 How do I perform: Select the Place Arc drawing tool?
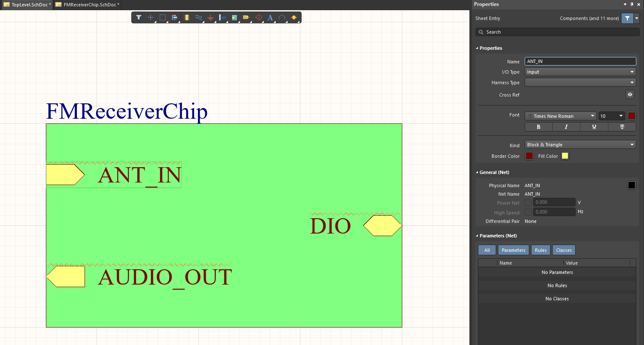coord(282,17)
